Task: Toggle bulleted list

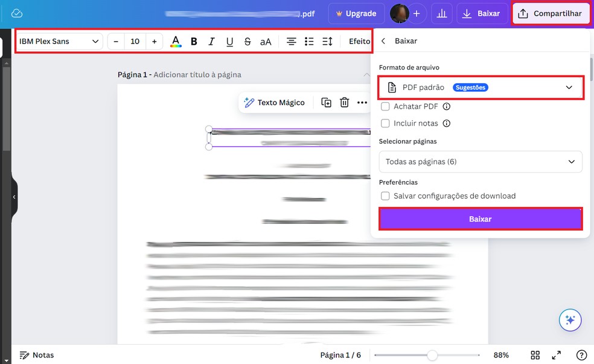Action: tap(309, 41)
